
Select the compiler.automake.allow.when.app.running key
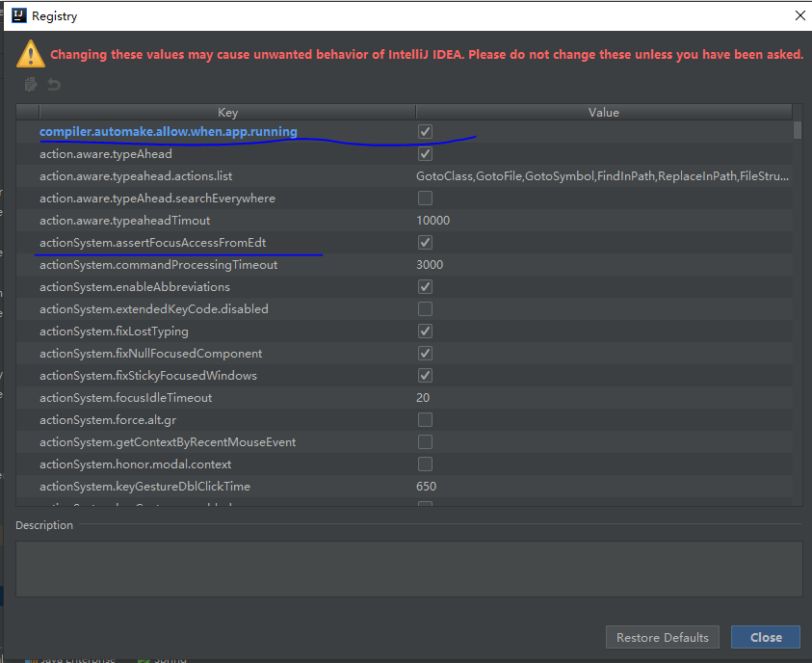pos(169,132)
